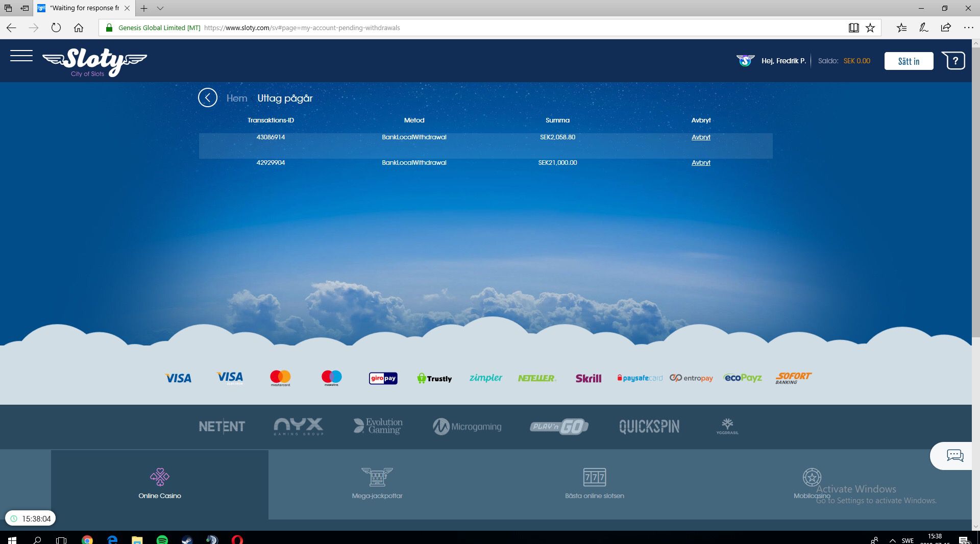The image size is (980, 544).
Task: Click the Evolution Gaming logo
Action: coord(378,426)
